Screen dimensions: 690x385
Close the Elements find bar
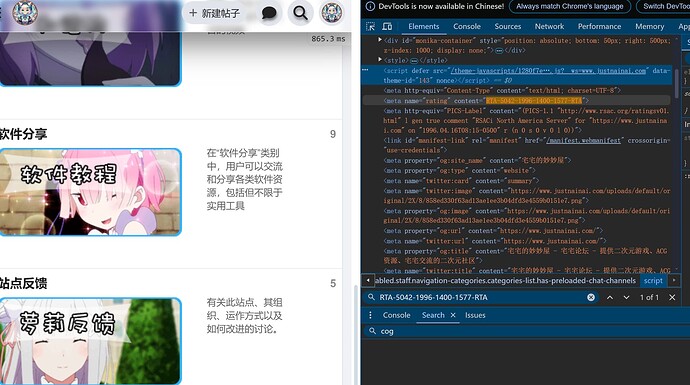pyautogui.click(x=672, y=297)
